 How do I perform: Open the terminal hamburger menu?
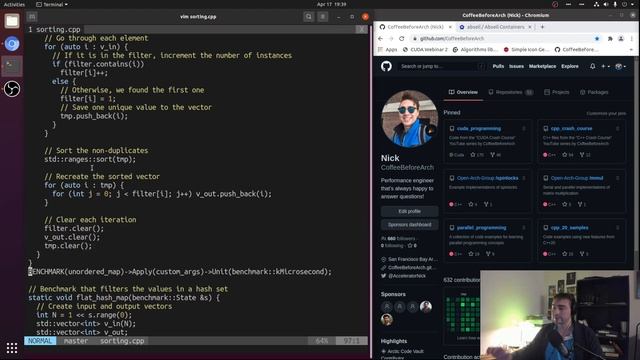click(322, 17)
